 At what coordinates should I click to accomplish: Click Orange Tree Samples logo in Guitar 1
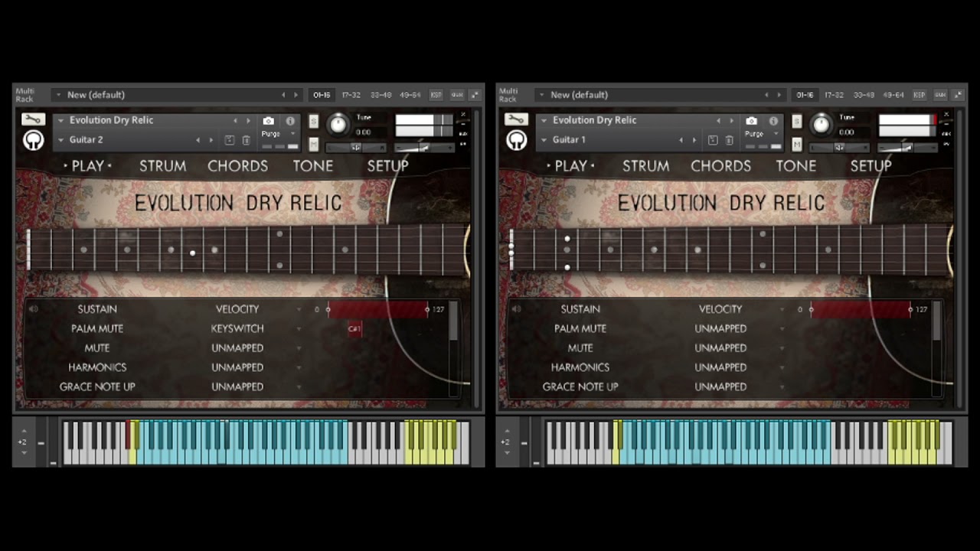516,140
